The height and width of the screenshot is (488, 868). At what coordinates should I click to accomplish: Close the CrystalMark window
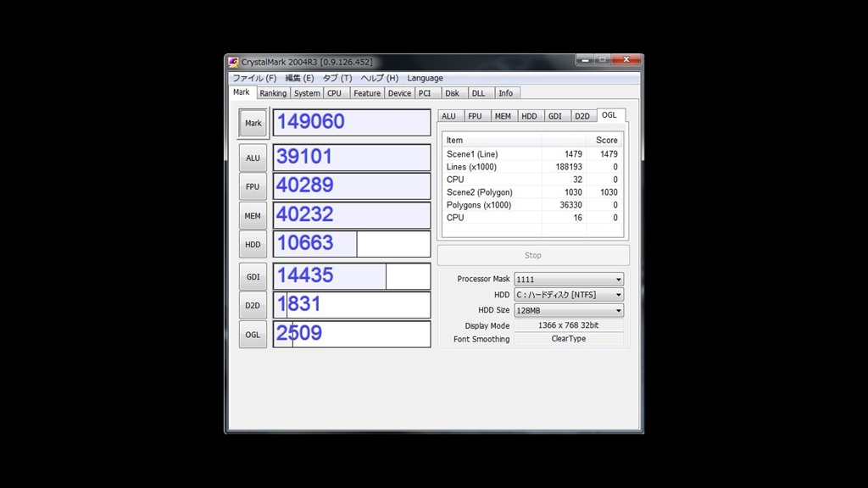click(x=626, y=59)
